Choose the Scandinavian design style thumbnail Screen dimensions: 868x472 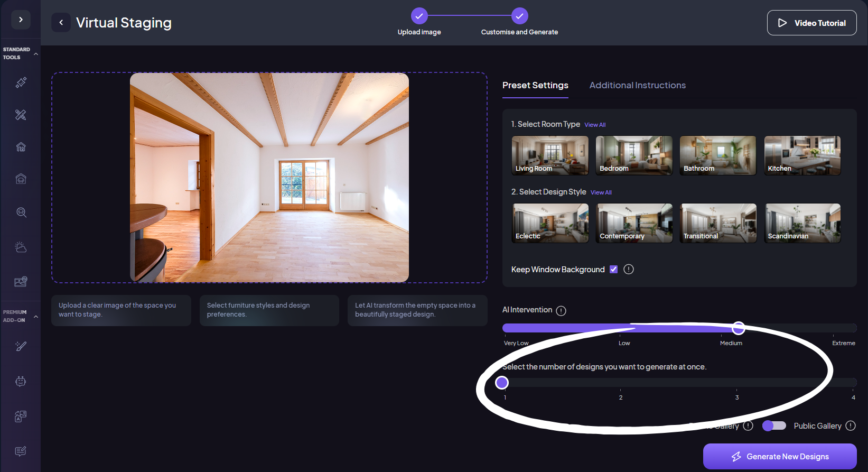(x=802, y=223)
